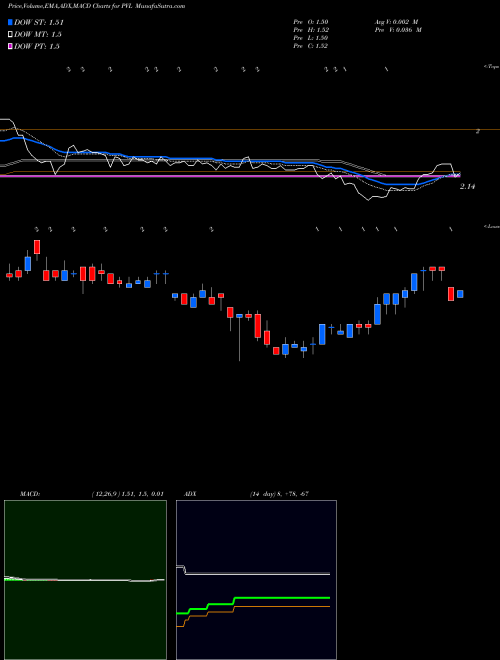
Task: Select the 'DOW ST: 1.51' legend text
Action: tap(39, 22)
